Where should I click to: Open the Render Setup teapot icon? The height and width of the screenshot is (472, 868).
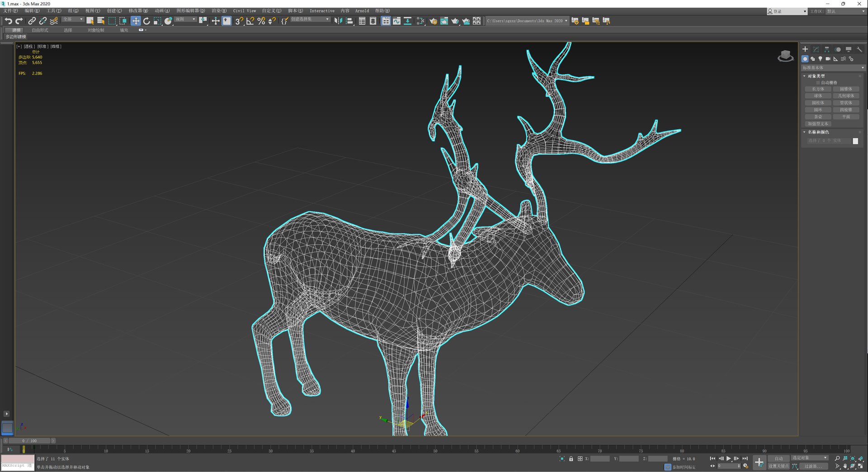433,21
